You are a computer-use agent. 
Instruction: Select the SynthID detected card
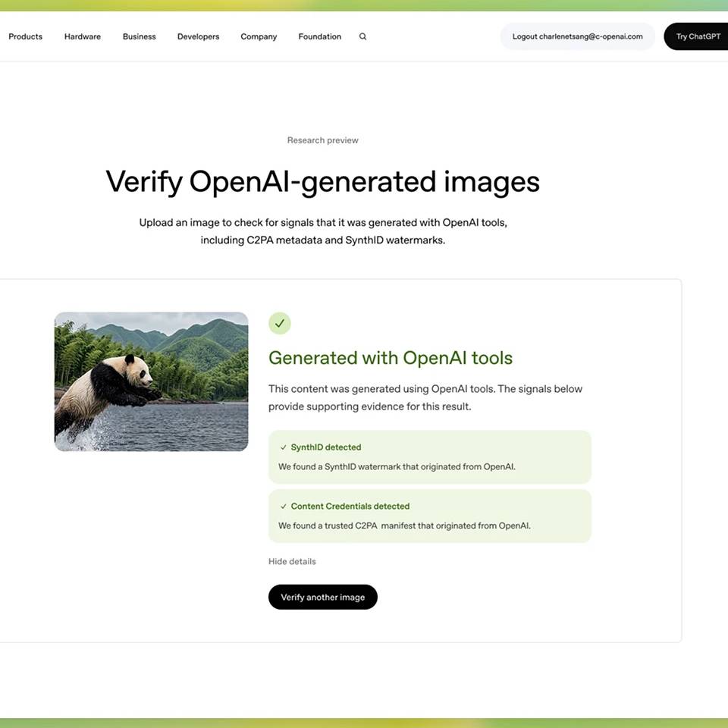(430, 457)
